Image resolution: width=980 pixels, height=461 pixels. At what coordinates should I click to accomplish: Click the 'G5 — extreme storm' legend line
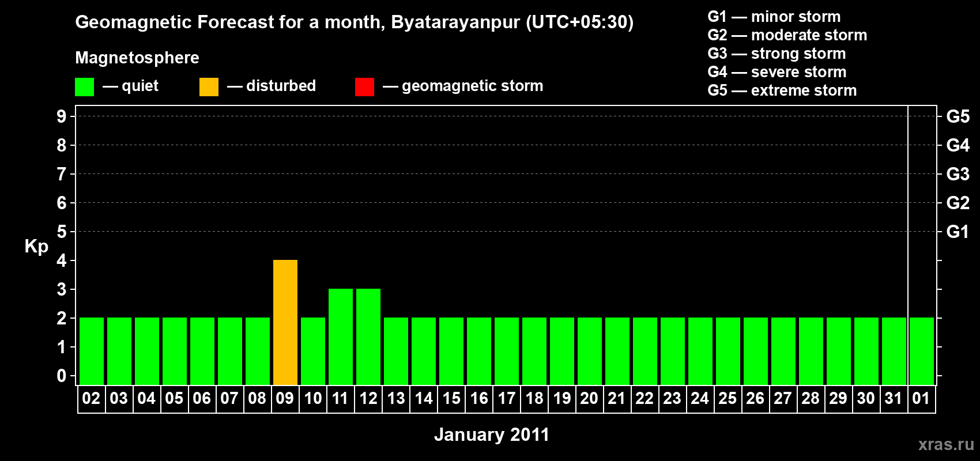click(782, 90)
